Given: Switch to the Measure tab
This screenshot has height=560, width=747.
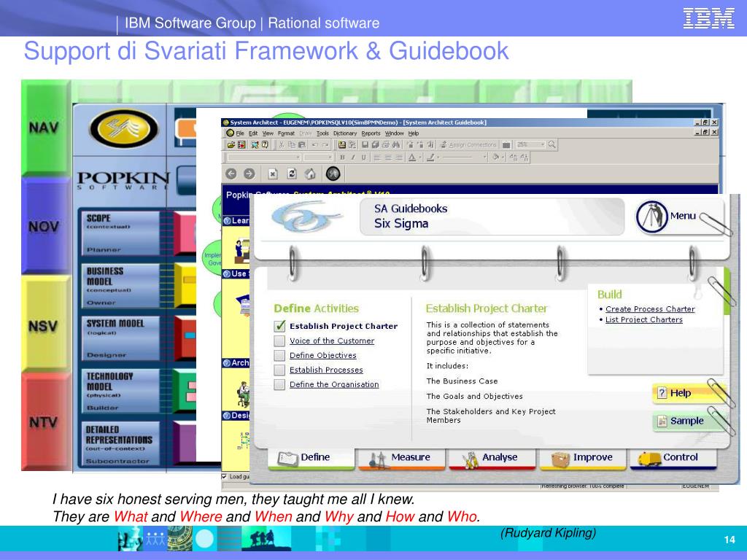Looking at the screenshot, I should coord(401,458).
